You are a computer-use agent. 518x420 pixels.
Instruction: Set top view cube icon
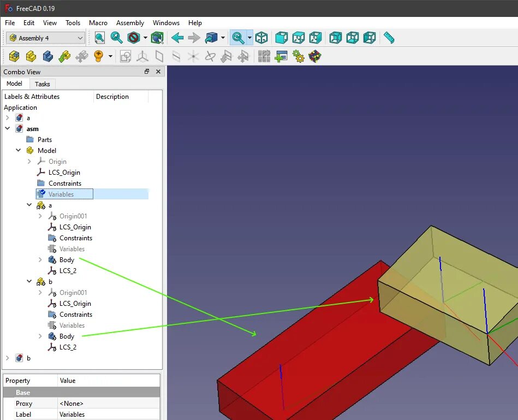click(299, 38)
